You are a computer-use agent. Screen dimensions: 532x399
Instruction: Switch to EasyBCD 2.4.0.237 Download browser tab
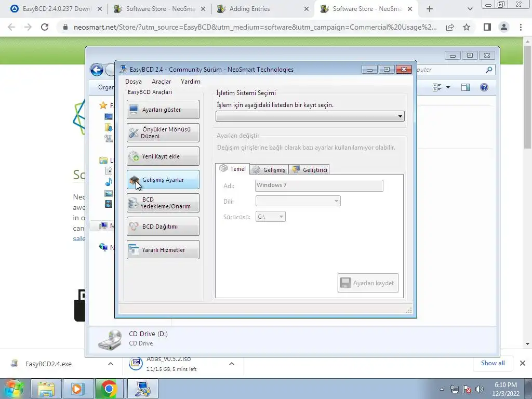pyautogui.click(x=57, y=9)
